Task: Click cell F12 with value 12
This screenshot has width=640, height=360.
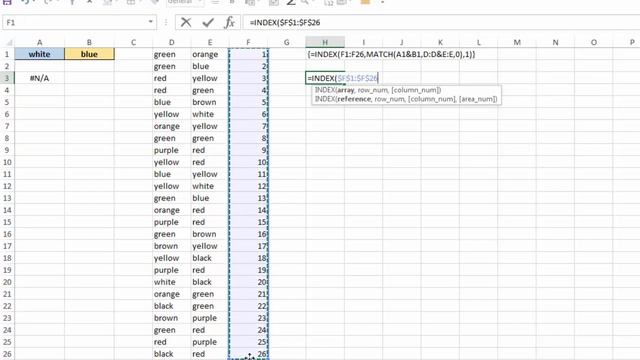Action: pyautogui.click(x=248, y=186)
